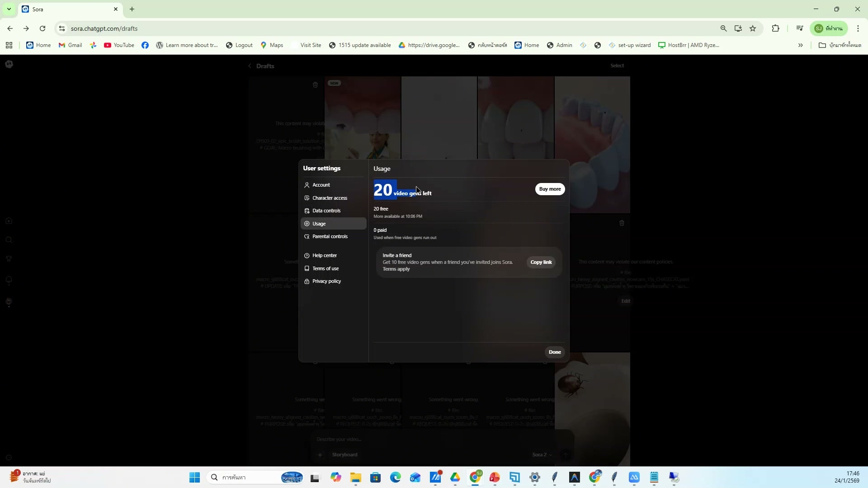
Task: Open Character access settings
Action: pos(330,198)
